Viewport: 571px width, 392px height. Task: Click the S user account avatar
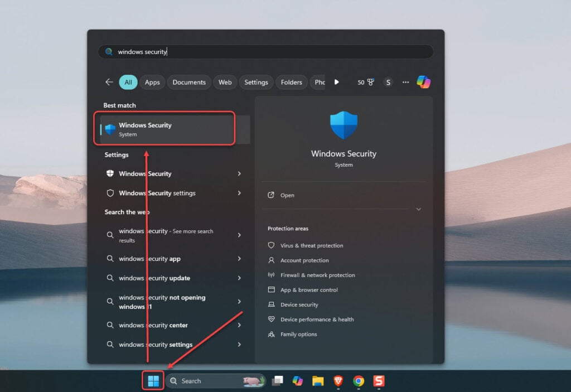(x=388, y=82)
